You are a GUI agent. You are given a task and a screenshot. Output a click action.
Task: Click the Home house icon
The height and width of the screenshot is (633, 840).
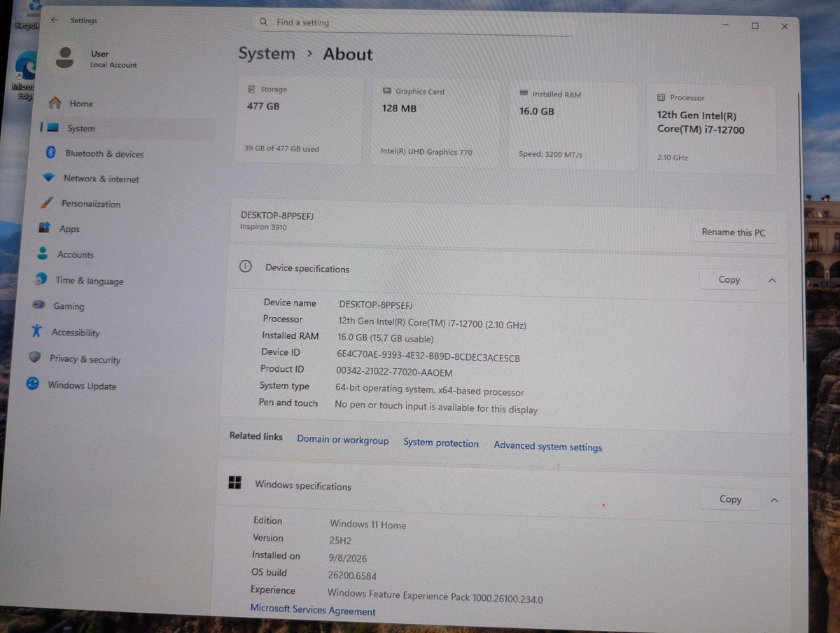tap(55, 103)
